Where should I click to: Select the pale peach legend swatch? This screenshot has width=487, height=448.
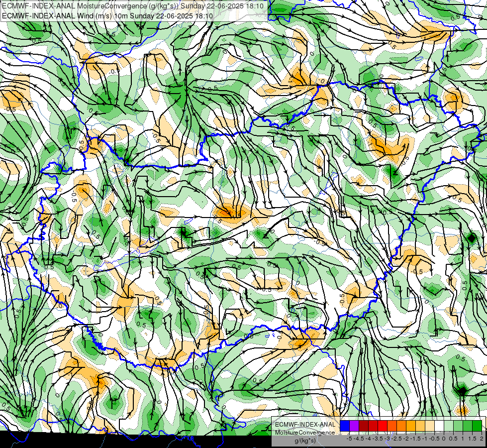tap(430, 426)
